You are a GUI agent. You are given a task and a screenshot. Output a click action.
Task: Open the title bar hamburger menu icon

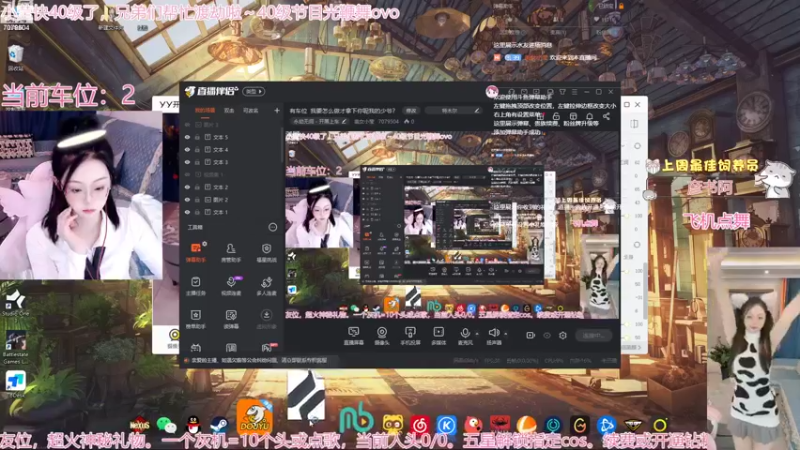pyautogui.click(x=574, y=92)
